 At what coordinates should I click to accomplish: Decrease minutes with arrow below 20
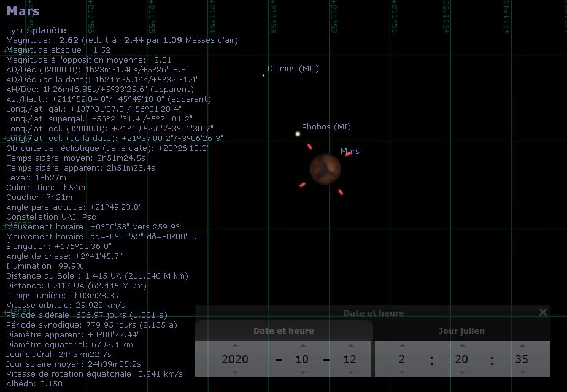click(462, 372)
